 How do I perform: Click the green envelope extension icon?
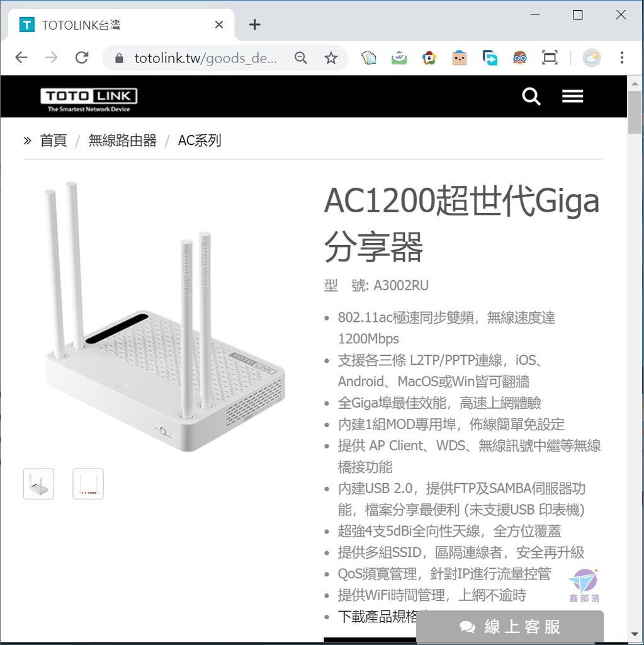[x=399, y=58]
